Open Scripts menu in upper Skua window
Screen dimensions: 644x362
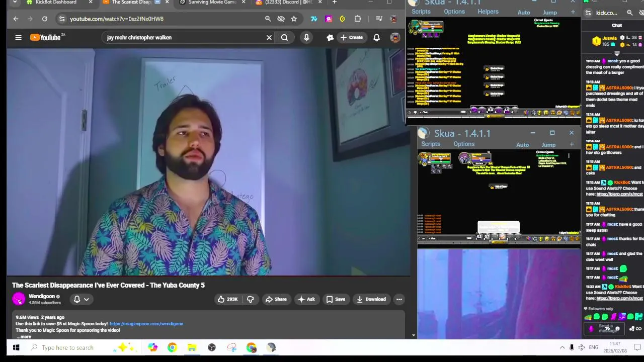point(421,12)
